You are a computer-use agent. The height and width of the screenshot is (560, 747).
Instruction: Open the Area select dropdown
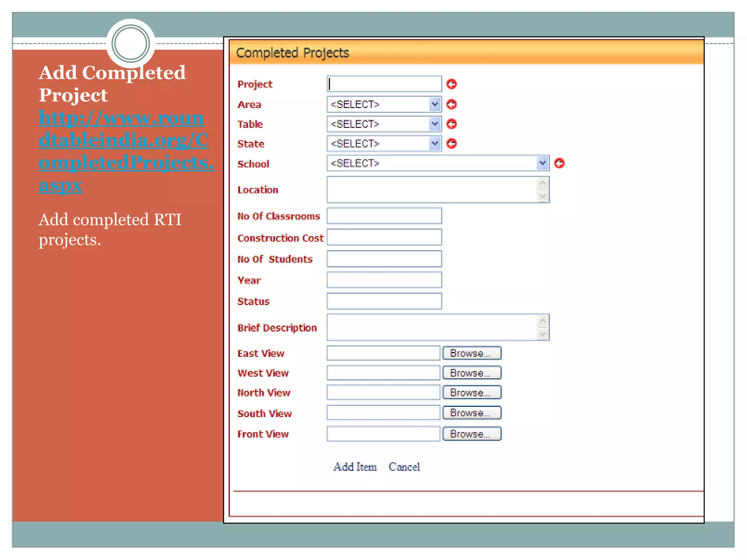(384, 104)
